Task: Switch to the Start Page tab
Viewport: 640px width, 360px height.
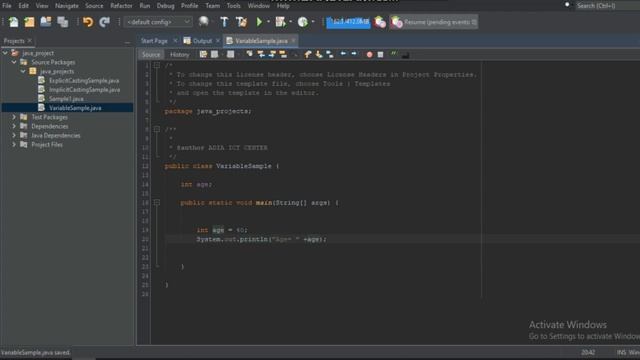Action: coord(154,41)
